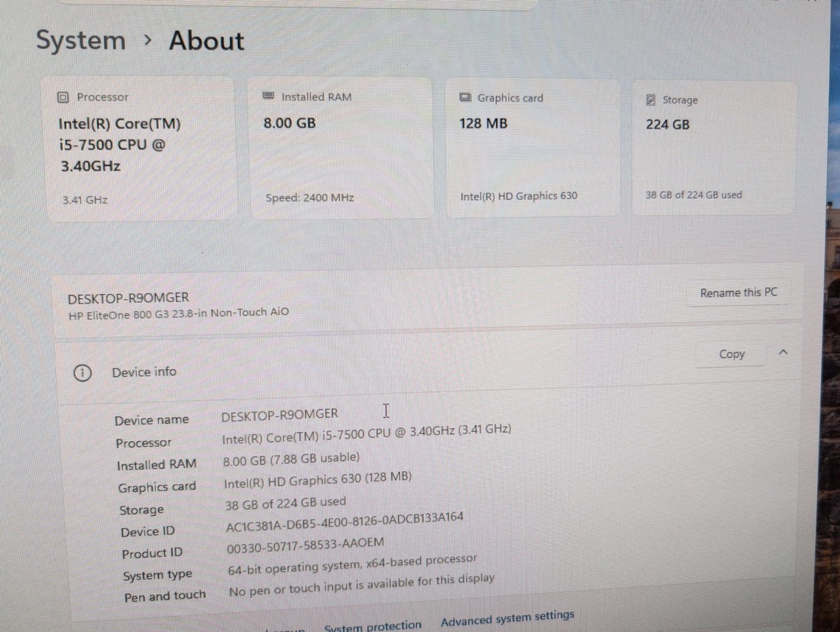Click the Installed RAM label in the Device info list
The image size is (840, 632).
(x=156, y=465)
